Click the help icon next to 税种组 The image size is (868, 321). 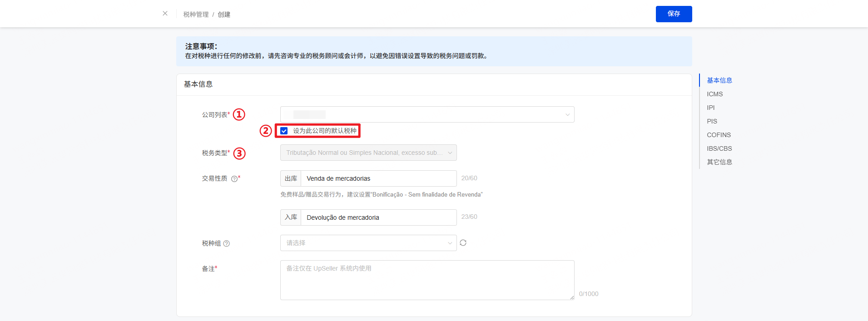(x=227, y=244)
